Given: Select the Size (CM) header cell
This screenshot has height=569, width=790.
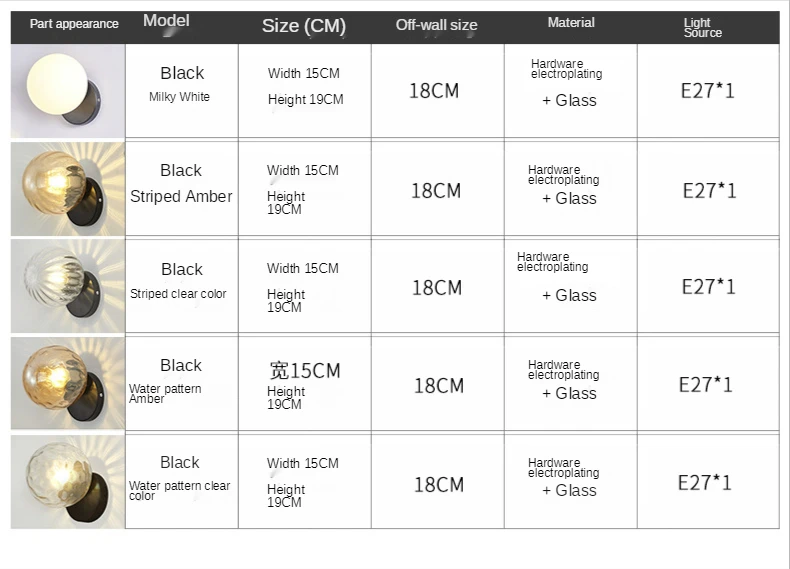Looking at the screenshot, I should point(303,26).
